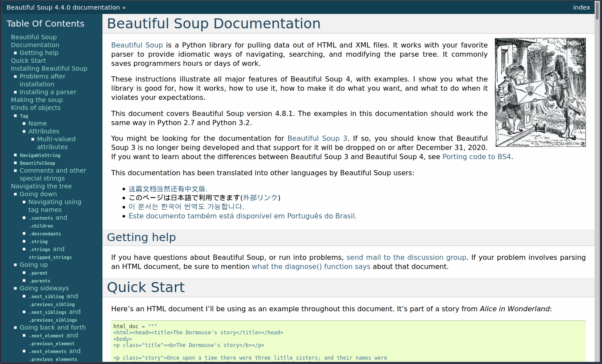The width and height of the screenshot is (602, 364).
Task: Open the Korean translation link
Action: click(186, 207)
